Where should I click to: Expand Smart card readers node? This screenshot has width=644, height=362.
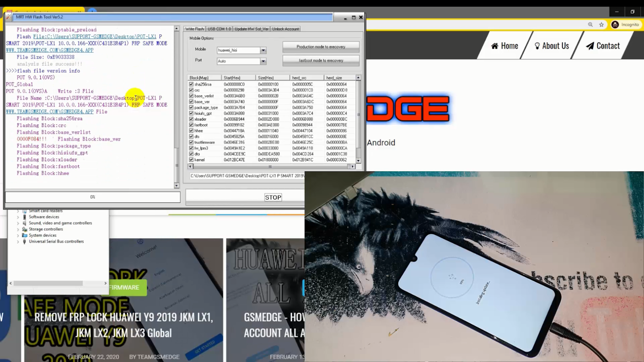point(18,211)
